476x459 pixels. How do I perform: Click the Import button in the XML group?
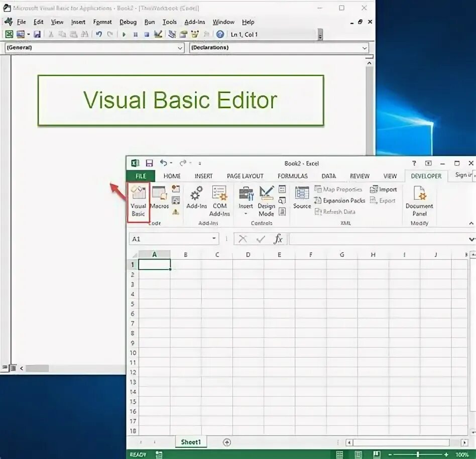385,189
